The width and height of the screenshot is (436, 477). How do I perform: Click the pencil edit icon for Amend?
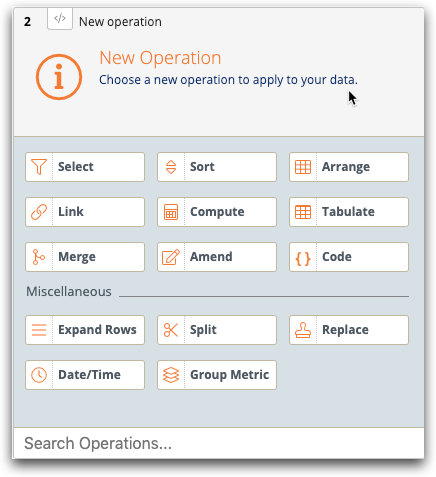pos(171,257)
